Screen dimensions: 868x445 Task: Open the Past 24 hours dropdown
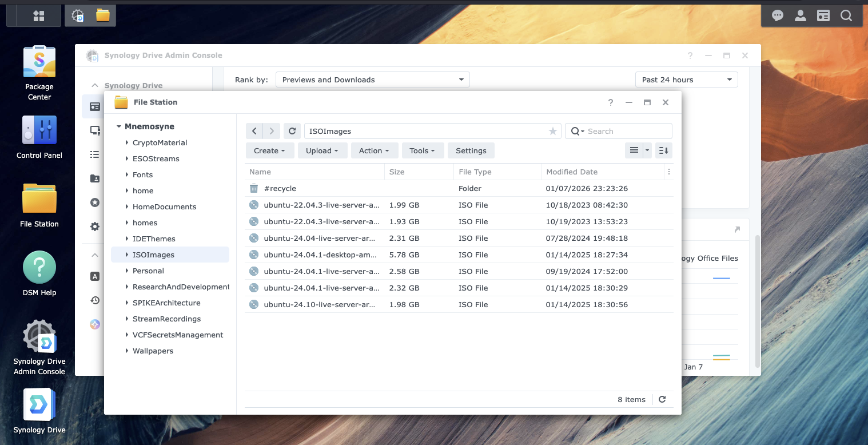[686, 80]
